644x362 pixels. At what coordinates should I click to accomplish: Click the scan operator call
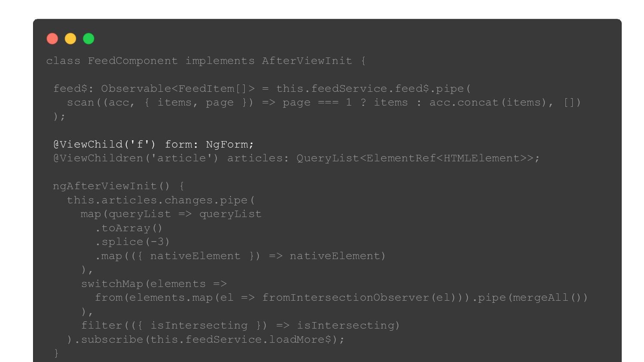[x=80, y=103]
